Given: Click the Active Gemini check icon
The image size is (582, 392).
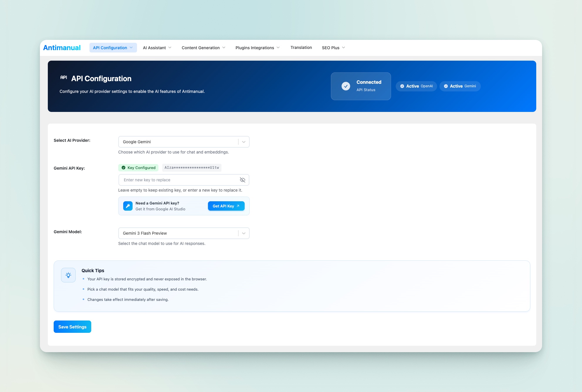Looking at the screenshot, I should (446, 86).
